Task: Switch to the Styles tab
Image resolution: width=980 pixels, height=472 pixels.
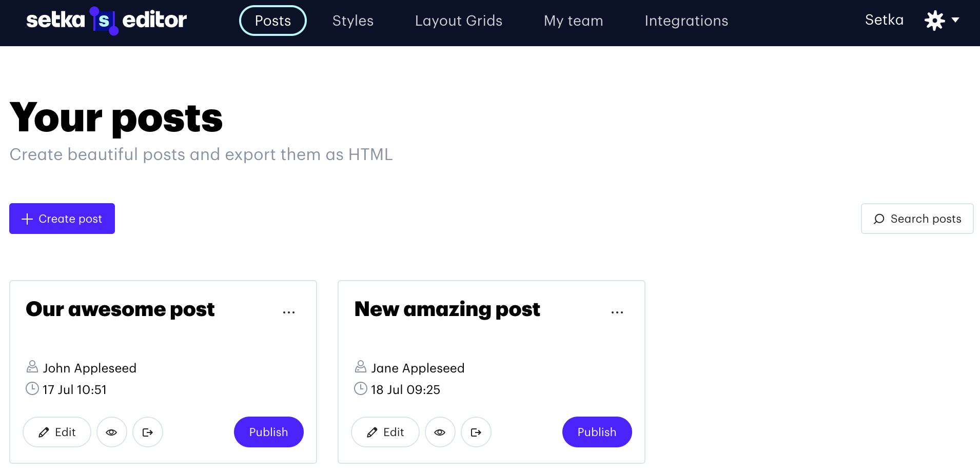Action: (353, 21)
